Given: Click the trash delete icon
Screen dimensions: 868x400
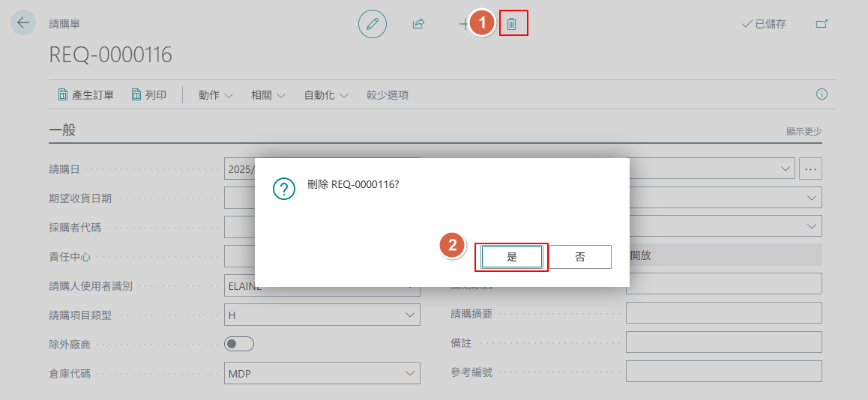Looking at the screenshot, I should [512, 24].
